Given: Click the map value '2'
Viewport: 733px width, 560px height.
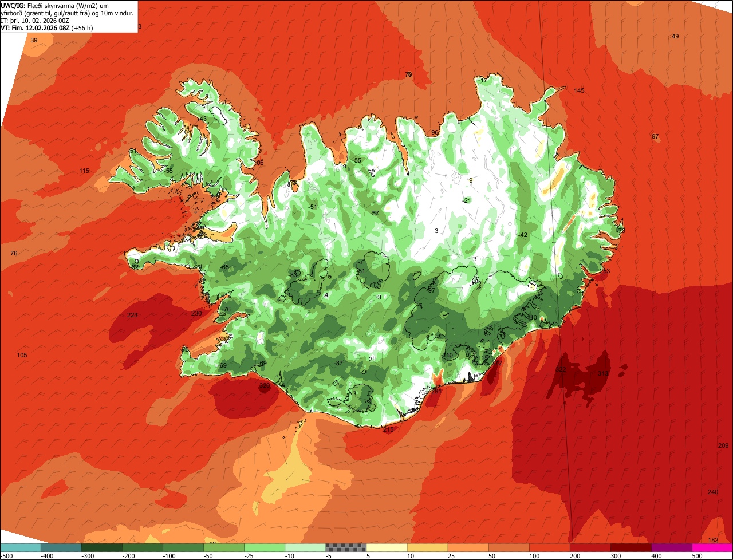Looking at the screenshot, I should click(x=371, y=358).
